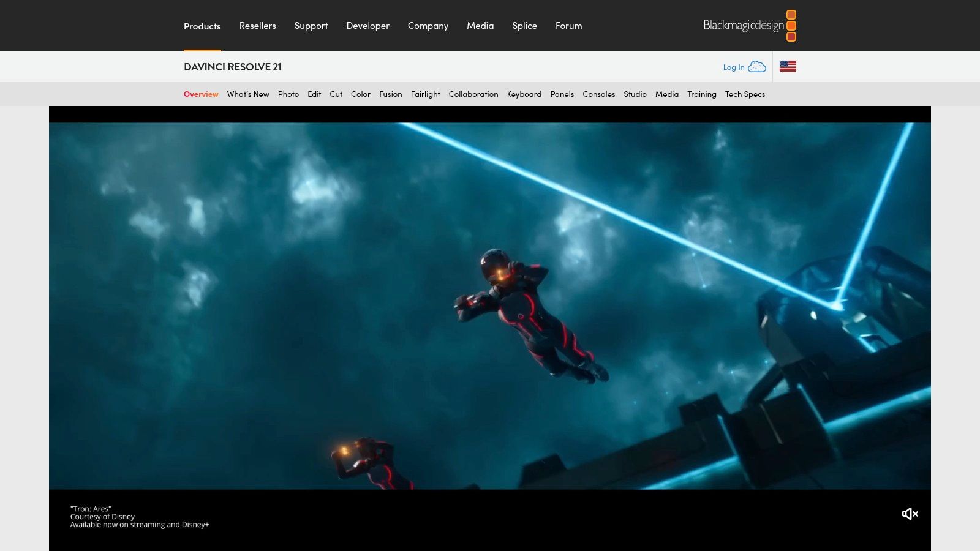Switch to the What's New tab
The width and height of the screenshot is (980, 551).
pos(248,94)
